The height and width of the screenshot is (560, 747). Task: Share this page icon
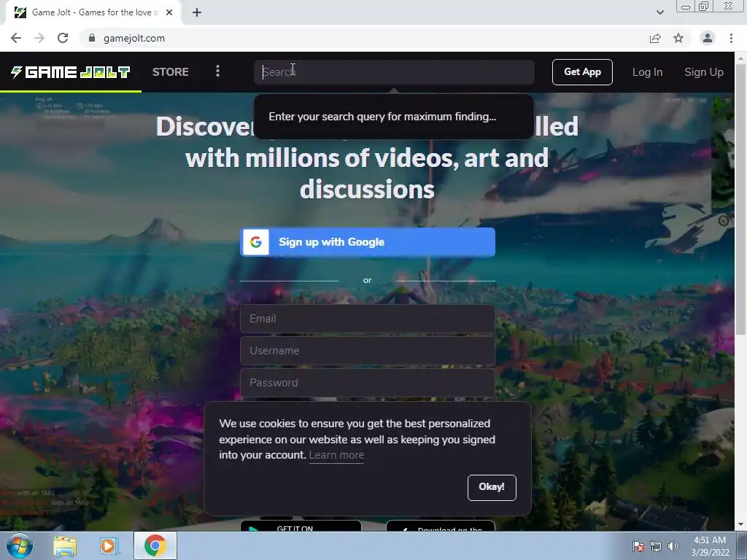click(655, 38)
